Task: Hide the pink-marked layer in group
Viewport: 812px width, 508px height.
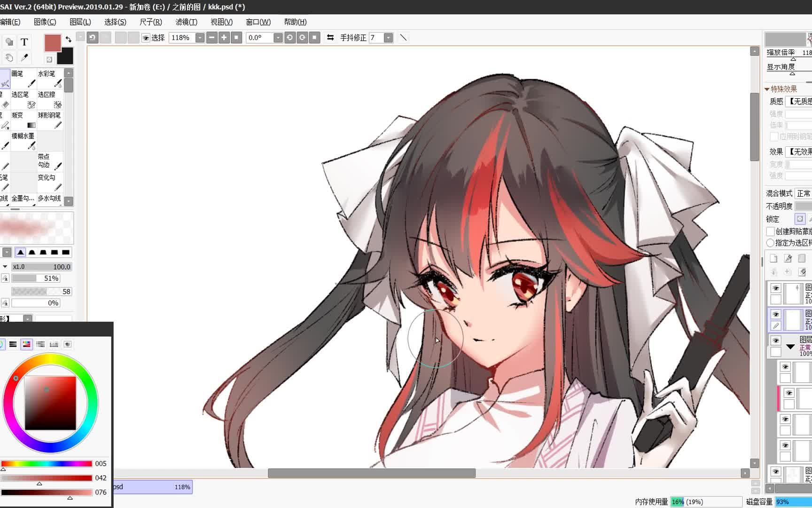Action: [789, 393]
